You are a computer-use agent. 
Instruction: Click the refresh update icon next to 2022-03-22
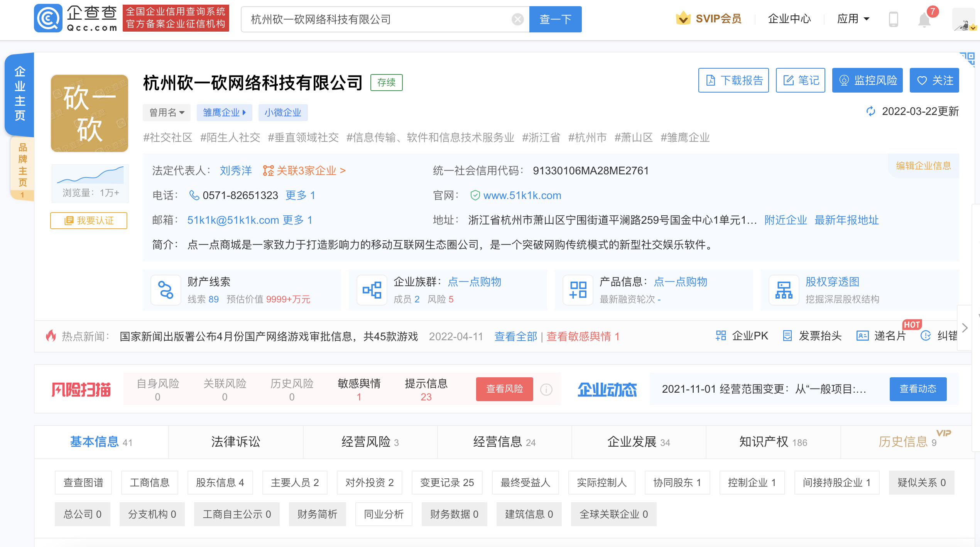tap(871, 111)
